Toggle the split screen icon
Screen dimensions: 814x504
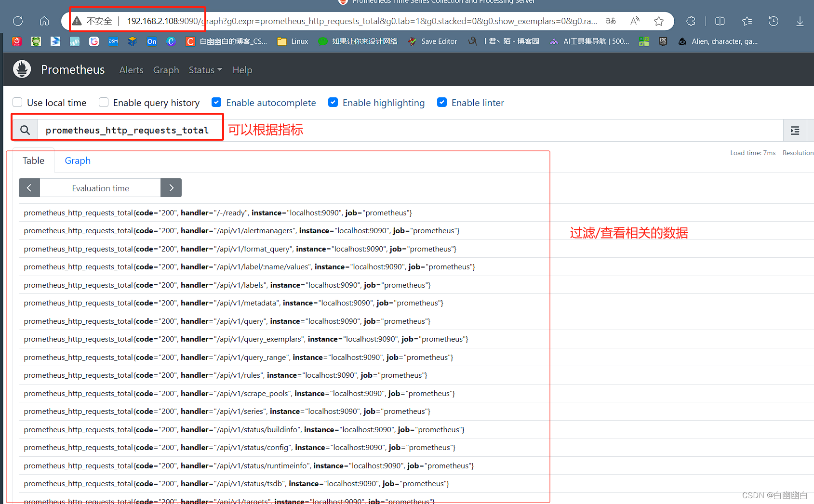[720, 21]
